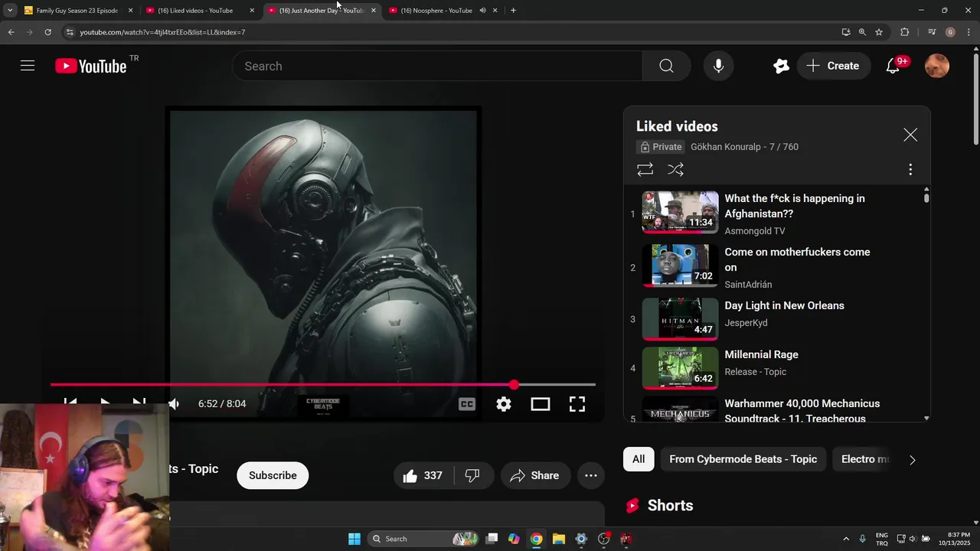
Task: Switch to theater mode
Action: [541, 404]
